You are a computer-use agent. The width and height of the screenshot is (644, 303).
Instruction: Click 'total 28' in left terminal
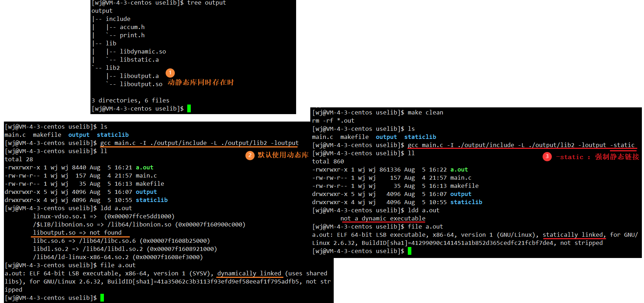click(19, 159)
